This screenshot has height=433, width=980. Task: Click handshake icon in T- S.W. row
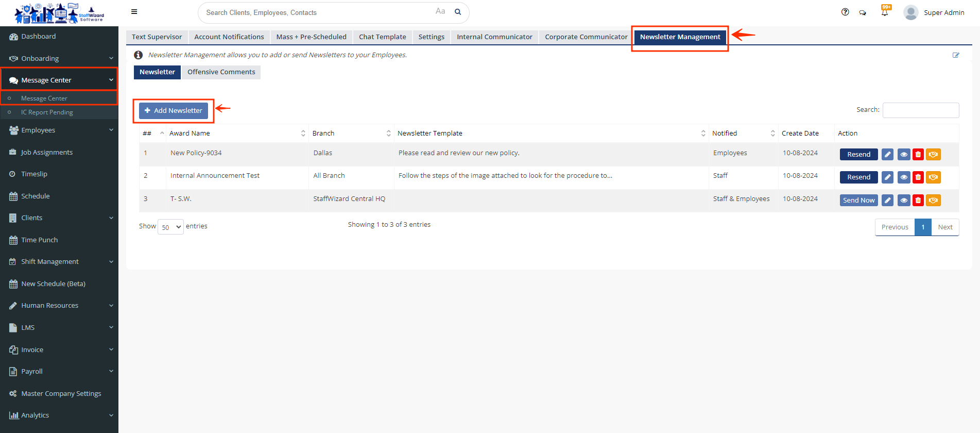click(x=933, y=201)
